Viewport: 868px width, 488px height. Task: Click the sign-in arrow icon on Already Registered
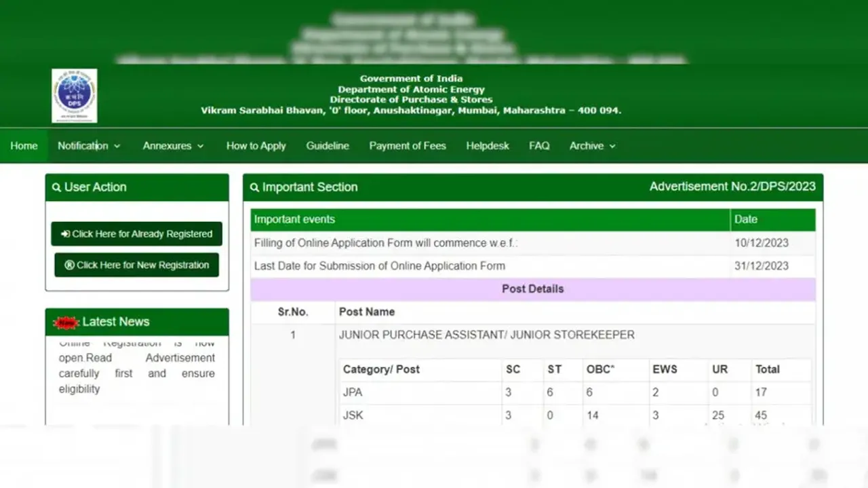coord(65,234)
